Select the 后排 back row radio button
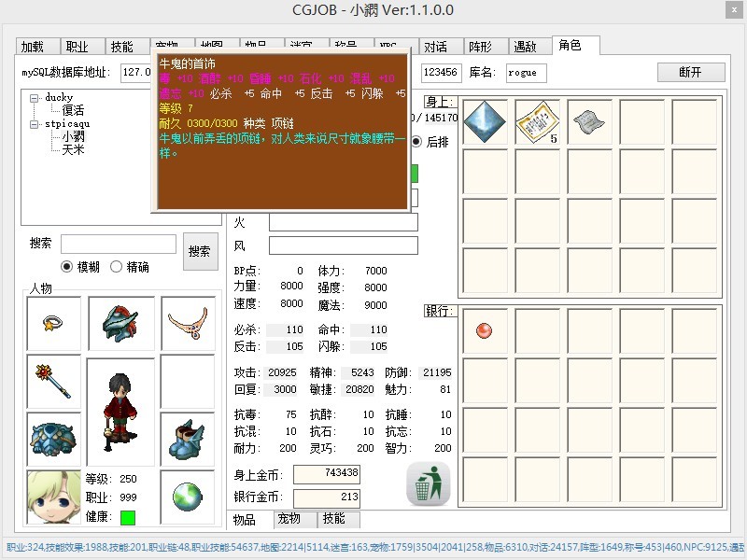 (x=416, y=142)
